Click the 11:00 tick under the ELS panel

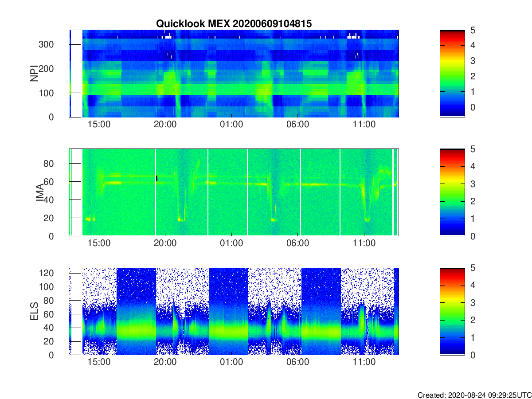[364, 362]
